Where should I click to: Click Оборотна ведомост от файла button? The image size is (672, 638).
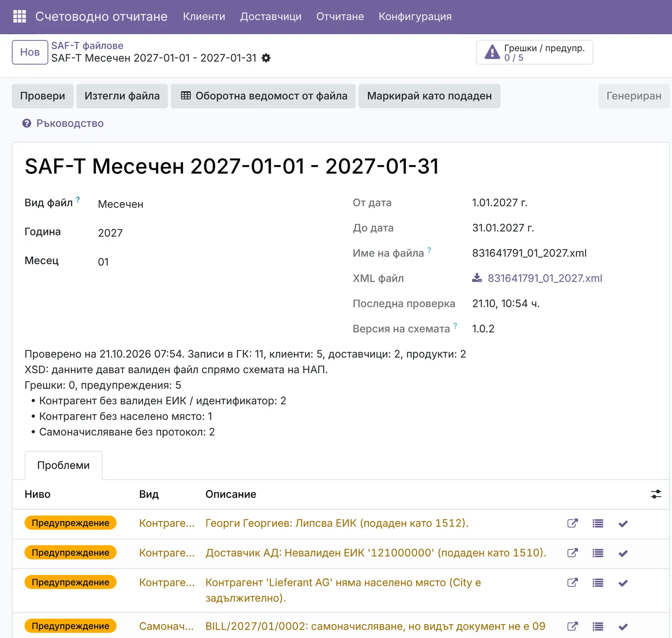tap(263, 96)
